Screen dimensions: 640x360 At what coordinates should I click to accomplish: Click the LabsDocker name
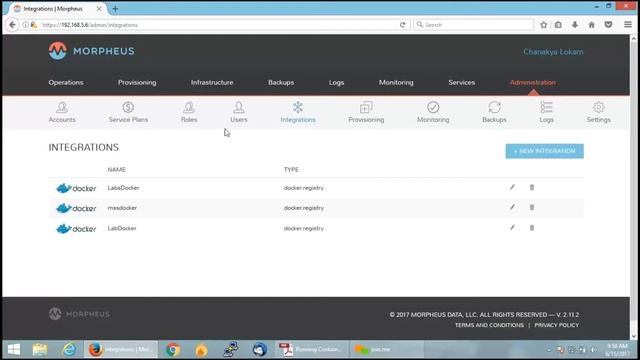tap(123, 188)
